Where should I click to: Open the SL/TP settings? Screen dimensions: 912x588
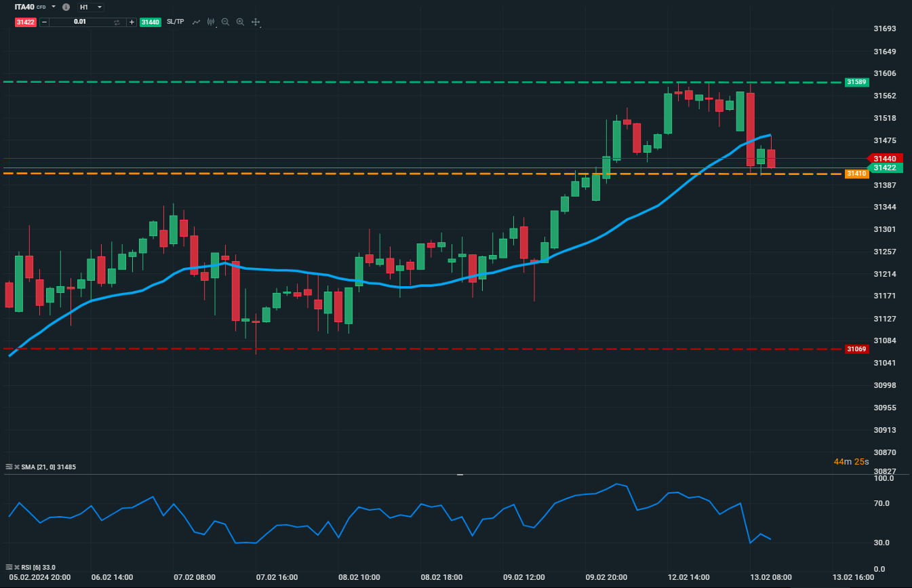pos(175,22)
